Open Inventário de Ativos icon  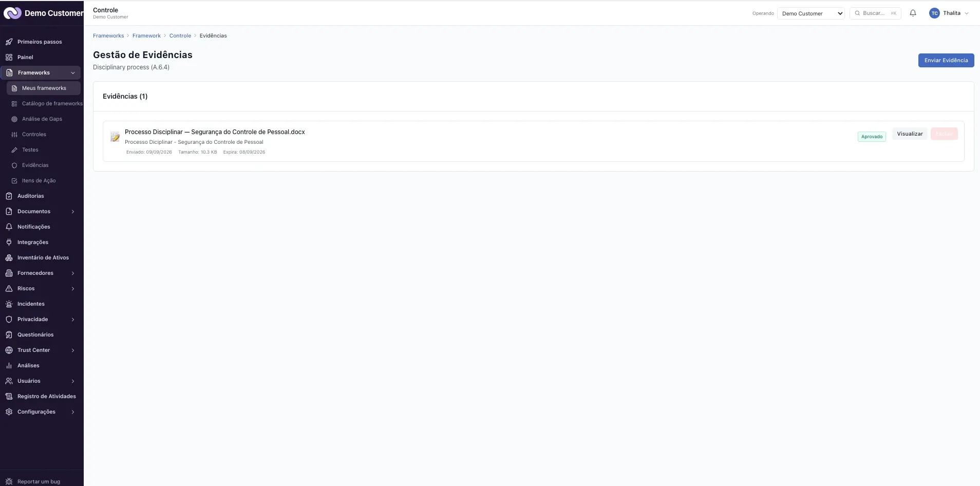[x=9, y=257]
